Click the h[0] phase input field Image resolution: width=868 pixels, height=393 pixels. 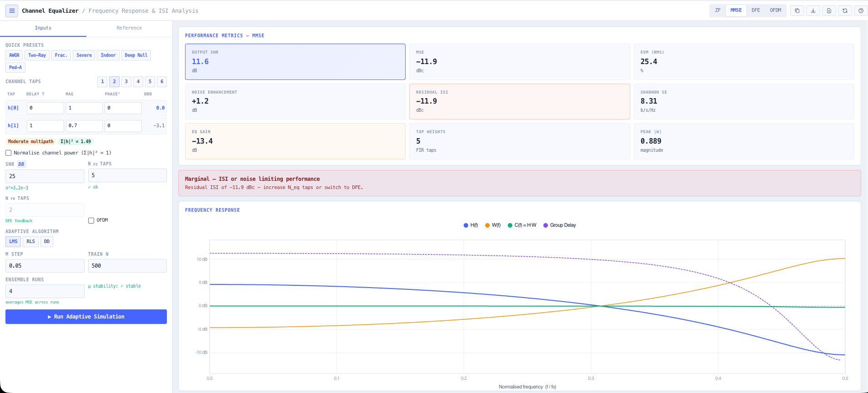[123, 108]
